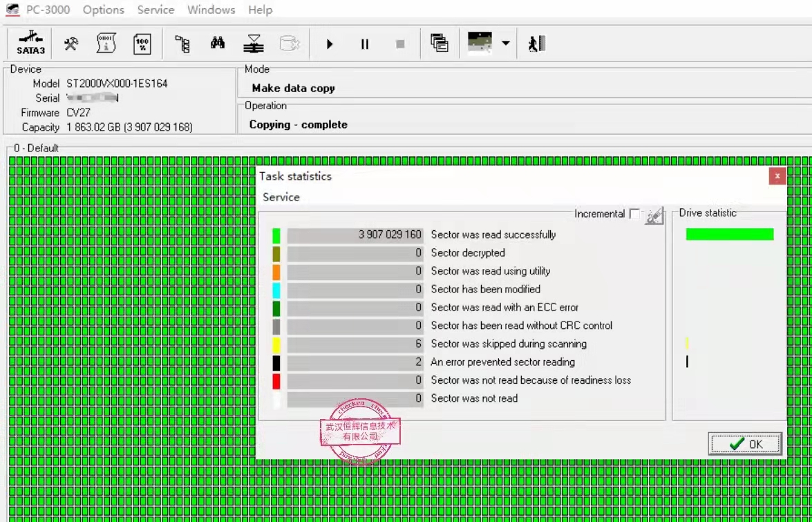Screen dimensions: 812x522
Task: Click 'Sector was not read because of readiness loss'
Action: pyautogui.click(x=531, y=380)
